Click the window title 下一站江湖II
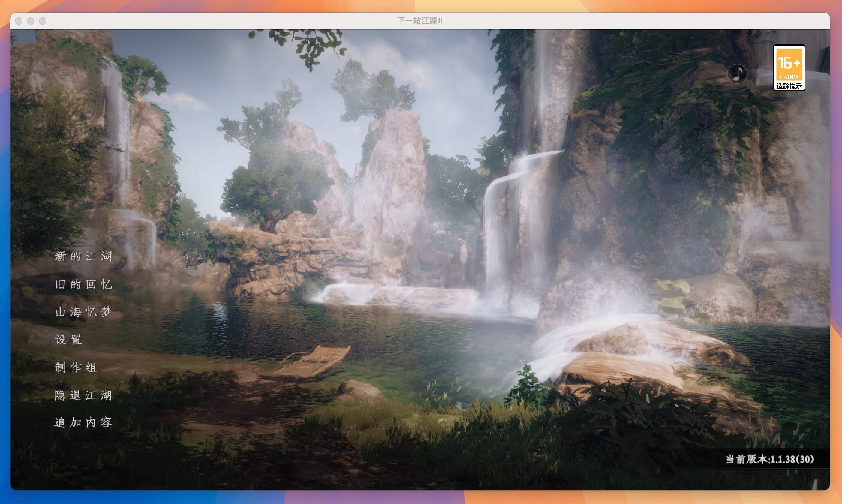 [x=420, y=21]
